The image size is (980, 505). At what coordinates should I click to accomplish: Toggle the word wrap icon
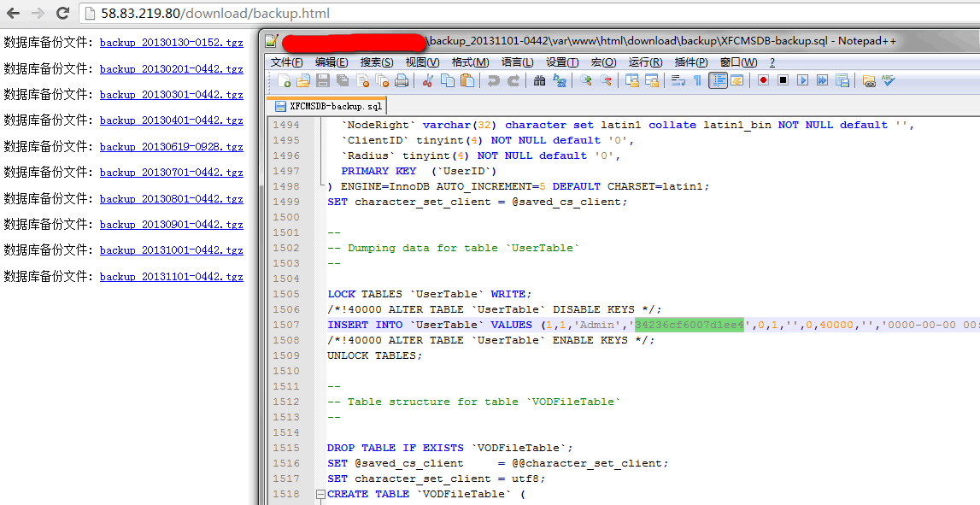(678, 80)
